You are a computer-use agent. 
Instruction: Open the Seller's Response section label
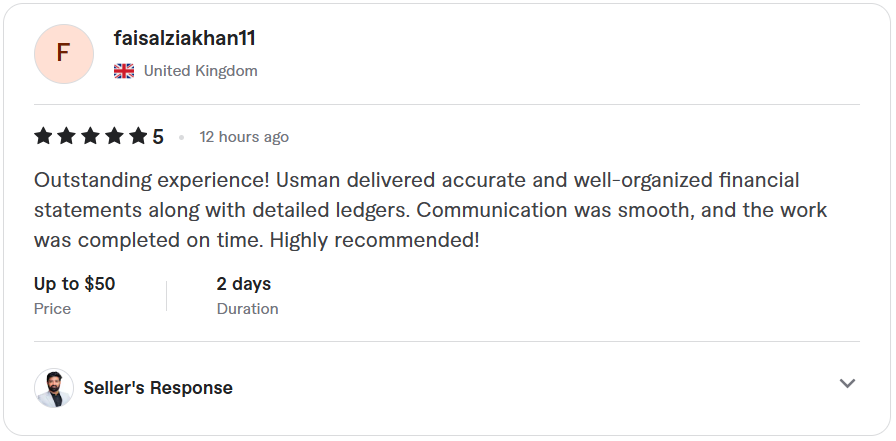(x=158, y=388)
